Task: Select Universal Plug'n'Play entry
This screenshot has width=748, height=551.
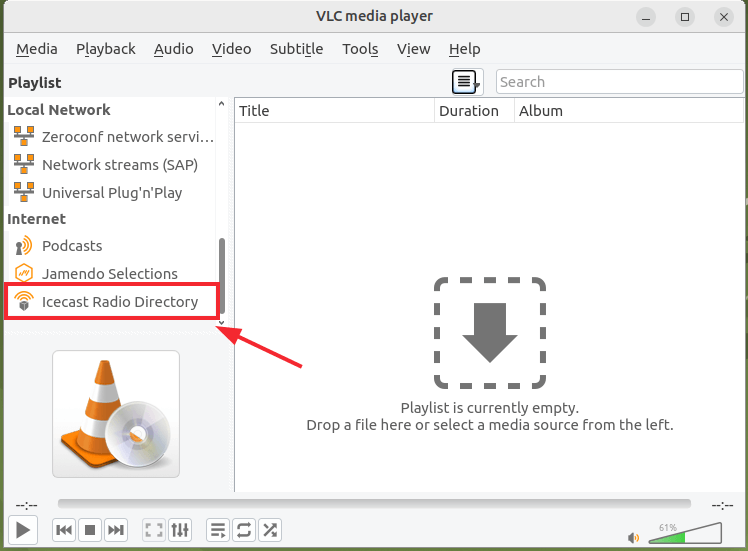Action: pos(113,193)
